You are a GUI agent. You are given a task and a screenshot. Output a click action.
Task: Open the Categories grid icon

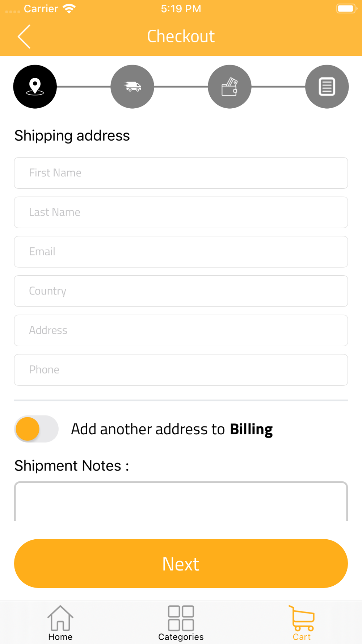tap(181, 618)
